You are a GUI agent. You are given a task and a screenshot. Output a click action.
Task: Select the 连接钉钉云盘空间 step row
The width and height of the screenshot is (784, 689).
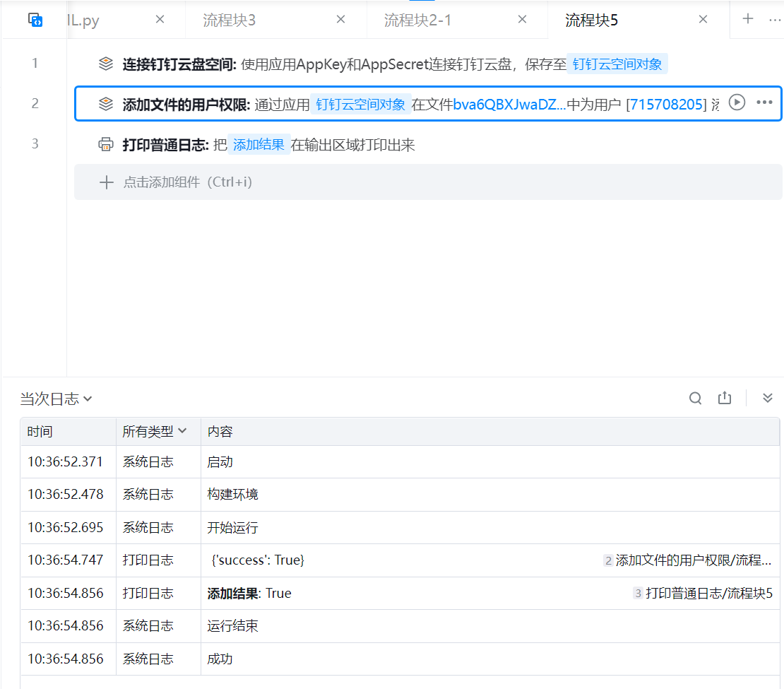coord(428,64)
